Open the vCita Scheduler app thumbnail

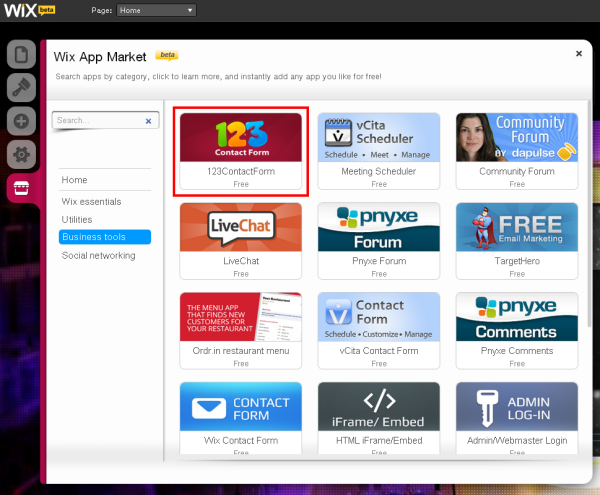tap(379, 137)
